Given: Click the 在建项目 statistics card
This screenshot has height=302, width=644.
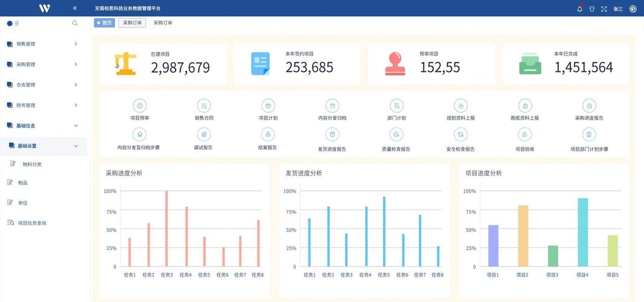Looking at the screenshot, I should (163, 63).
